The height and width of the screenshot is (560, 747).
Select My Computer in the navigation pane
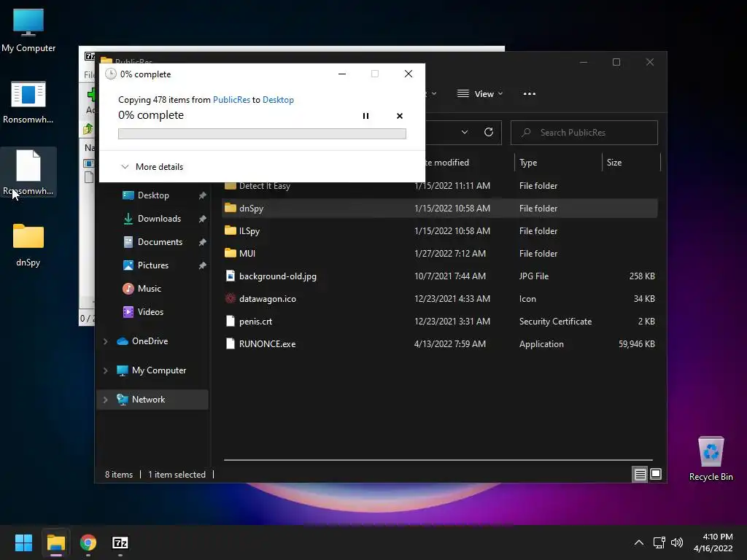(x=158, y=370)
